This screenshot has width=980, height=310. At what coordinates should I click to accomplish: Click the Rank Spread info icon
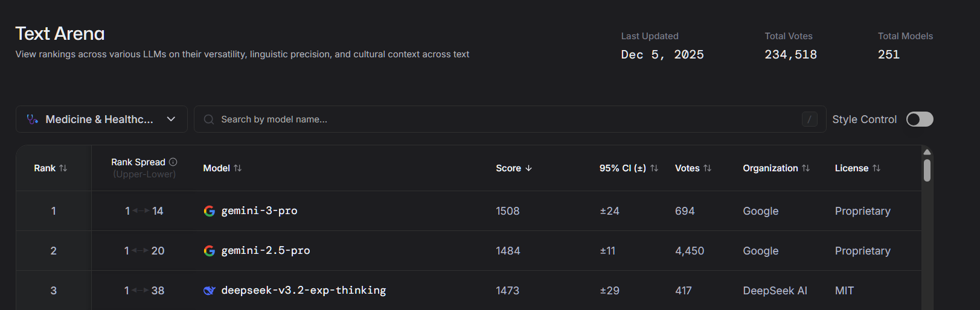click(x=173, y=162)
